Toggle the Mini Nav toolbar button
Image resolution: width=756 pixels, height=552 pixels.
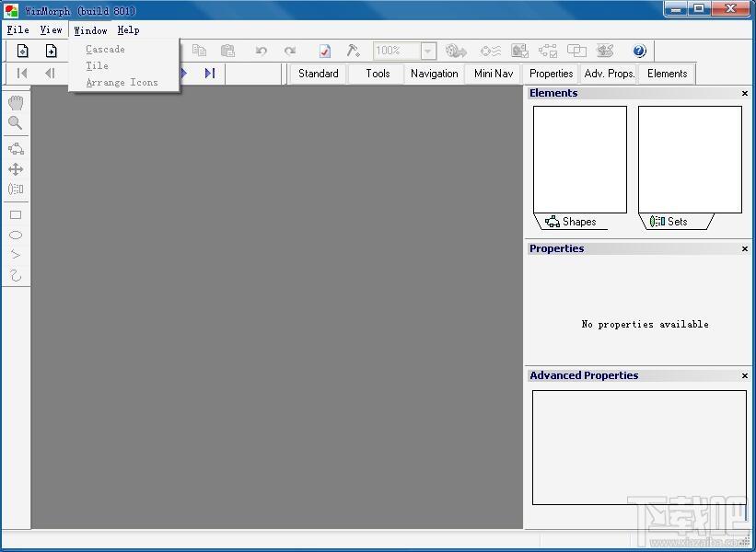tap(494, 74)
